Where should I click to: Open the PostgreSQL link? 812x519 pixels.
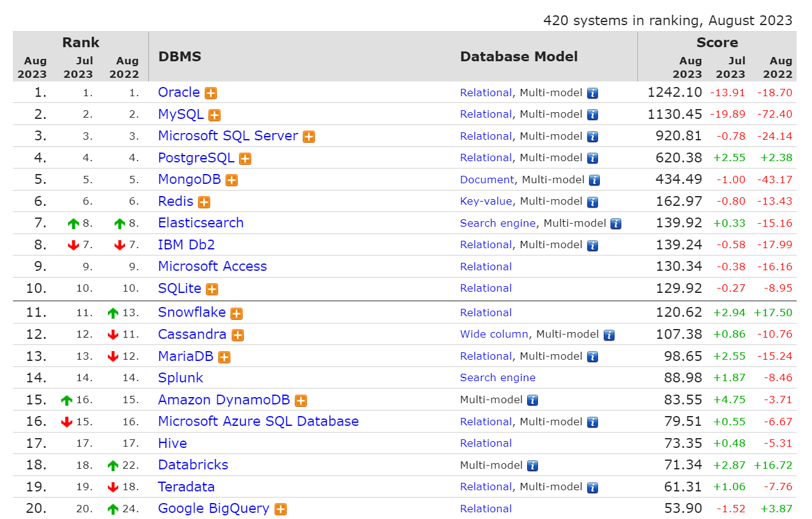tap(196, 157)
